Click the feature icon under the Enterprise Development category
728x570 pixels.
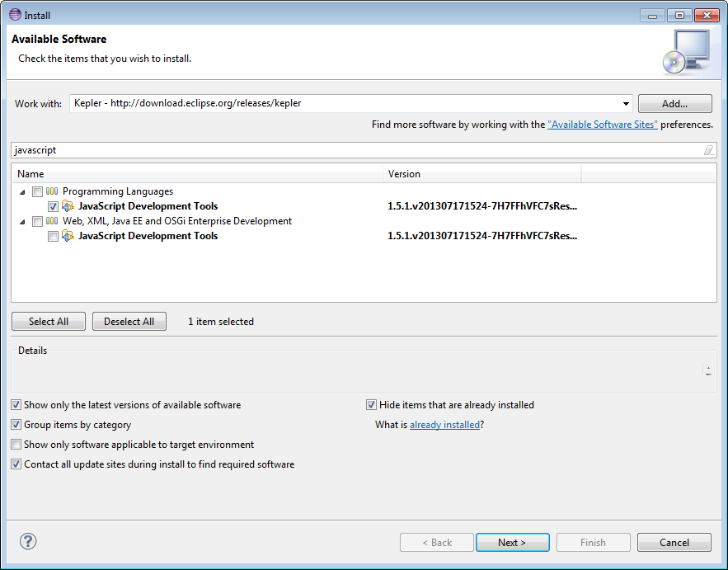tap(67, 236)
